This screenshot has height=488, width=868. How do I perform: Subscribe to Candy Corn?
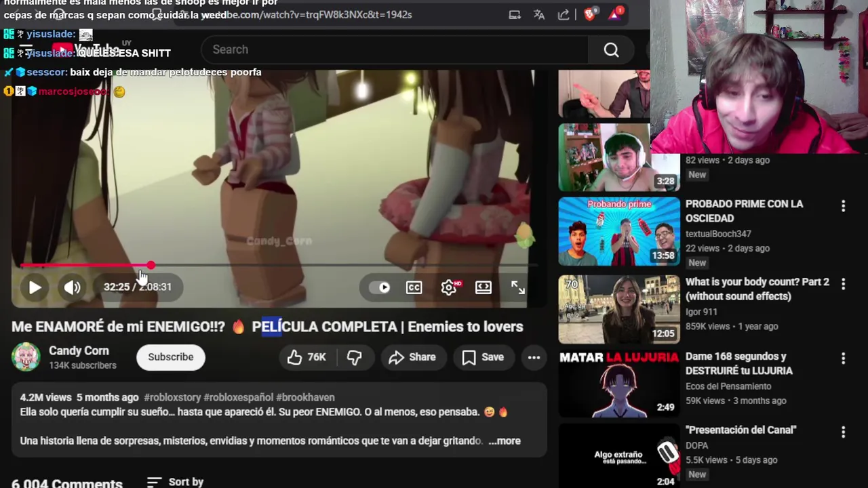[x=171, y=357]
